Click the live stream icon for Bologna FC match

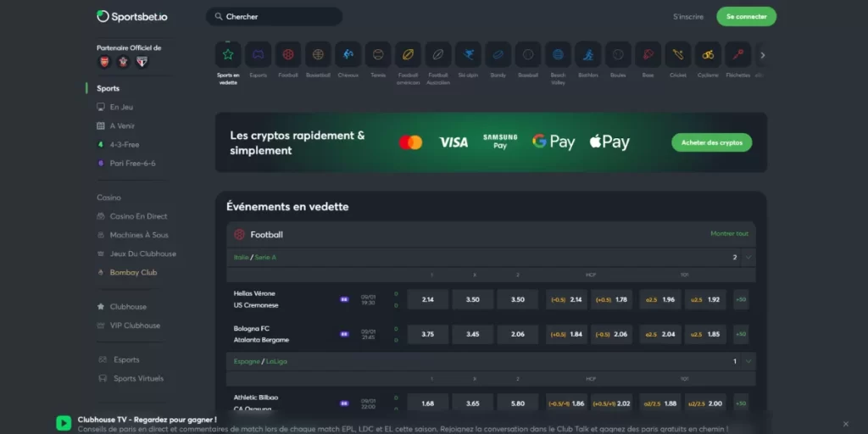pos(344,334)
